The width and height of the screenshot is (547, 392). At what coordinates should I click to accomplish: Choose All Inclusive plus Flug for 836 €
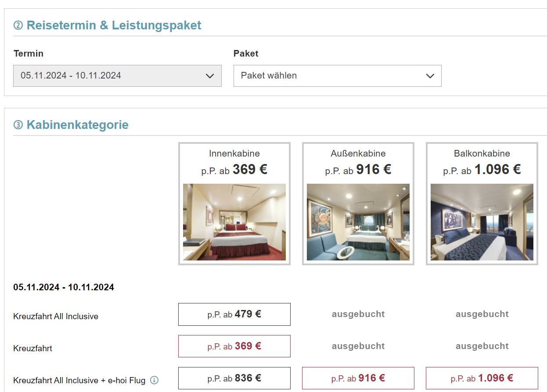(234, 378)
